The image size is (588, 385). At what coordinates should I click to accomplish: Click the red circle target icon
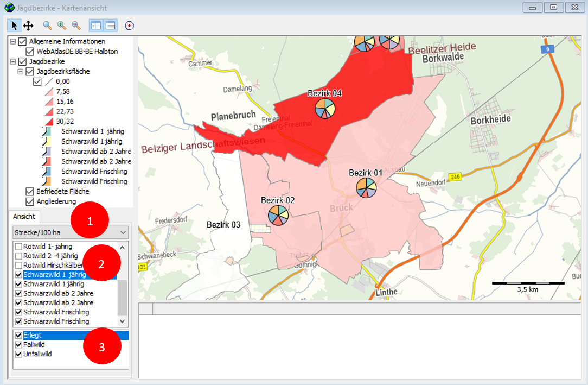tap(129, 26)
